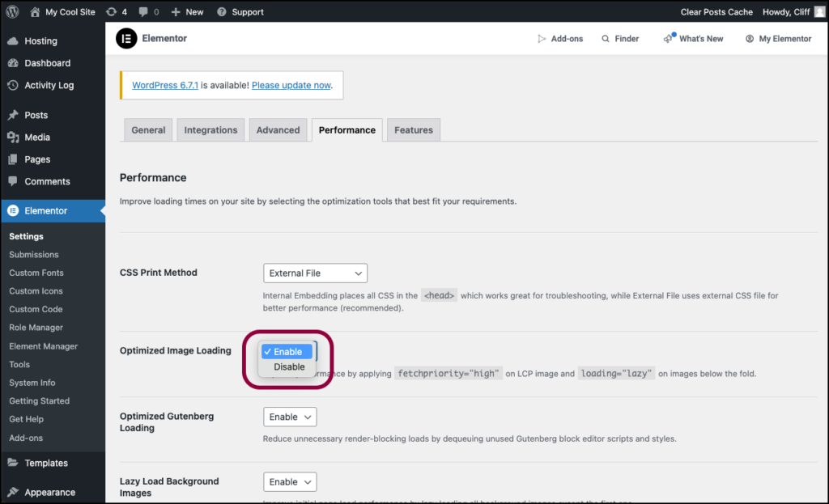Select Enable in the Optimized Image Loading dropdown
The width and height of the screenshot is (829, 504).
pos(286,351)
